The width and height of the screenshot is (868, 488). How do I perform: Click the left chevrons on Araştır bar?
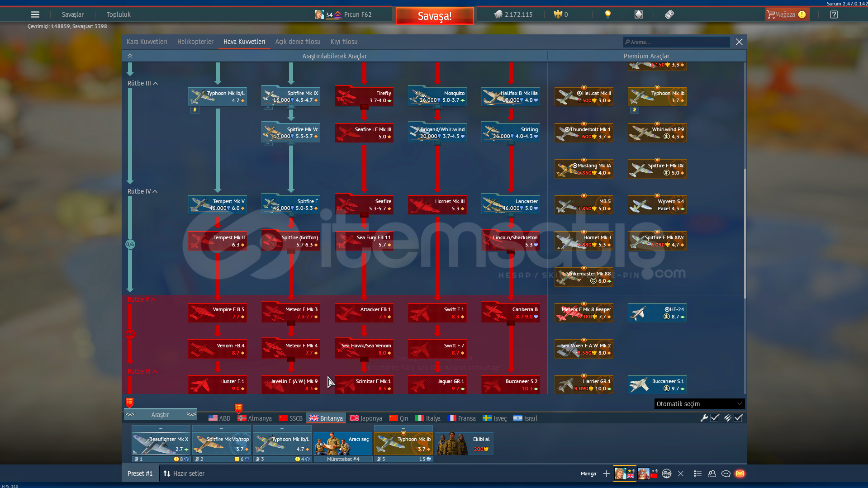tap(130, 414)
